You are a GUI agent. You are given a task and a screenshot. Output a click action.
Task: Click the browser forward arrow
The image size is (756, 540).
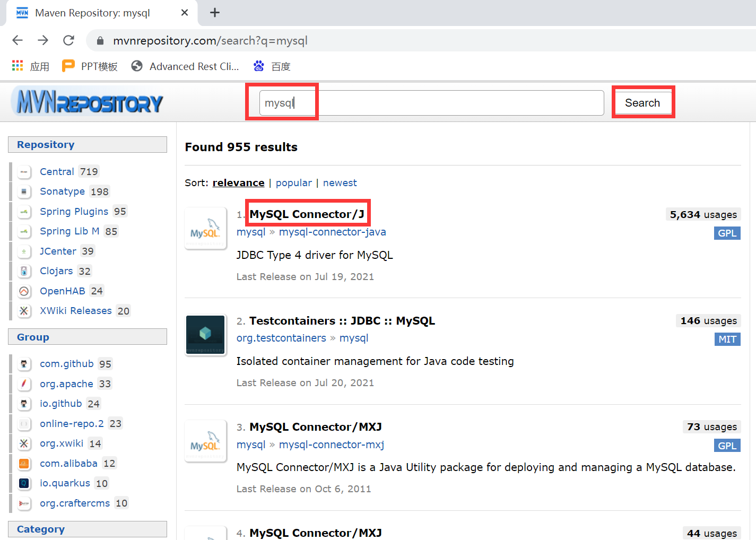43,40
